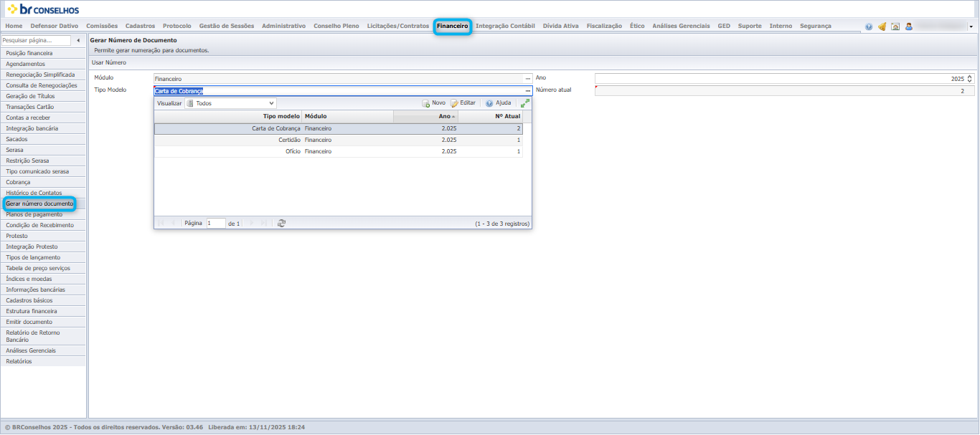Open the Financeiro menu
This screenshot has height=435, width=980.
click(452, 26)
